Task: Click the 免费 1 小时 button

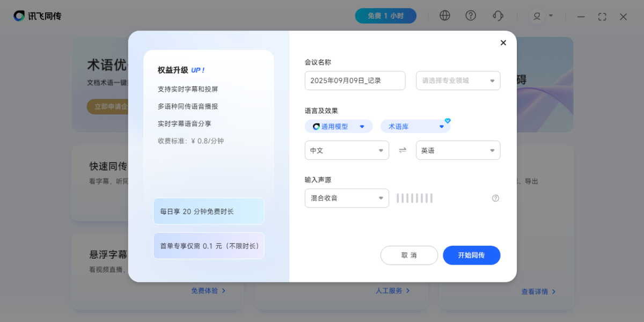Action: point(385,16)
